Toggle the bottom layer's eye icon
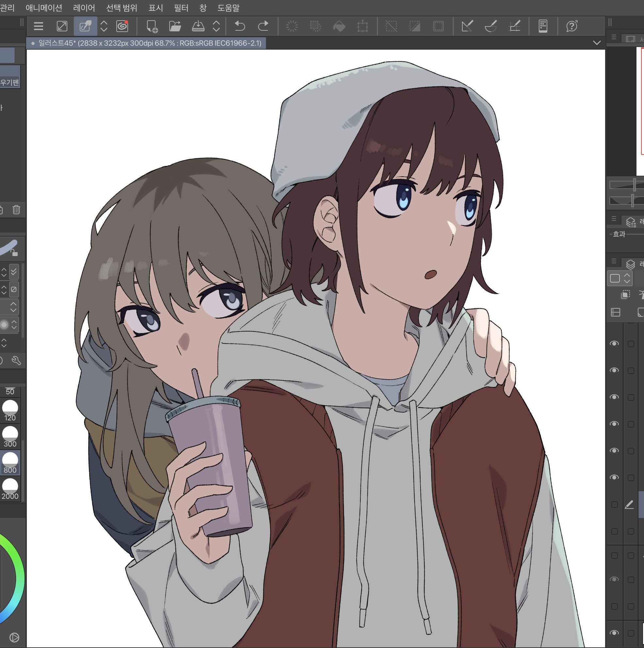Screen dimensions: 644x648 [614, 633]
